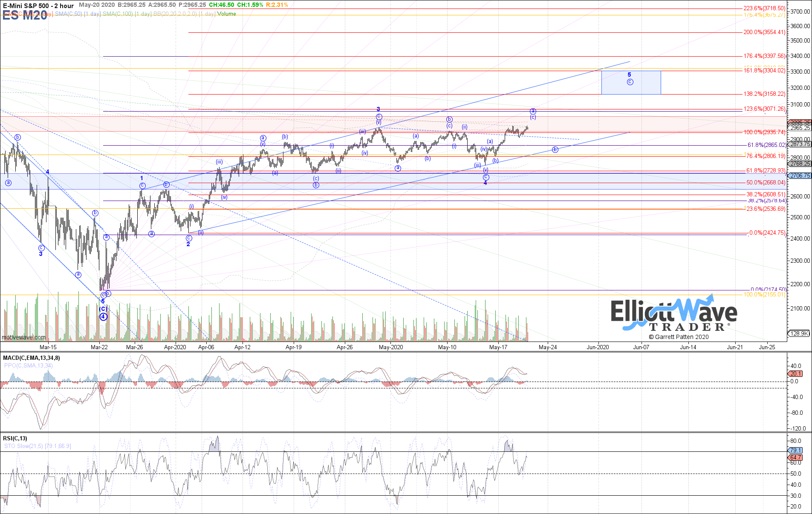Viewport: 812px width, 514px height.
Task: Click the R:2.31% range value in header
Action: click(277, 5)
